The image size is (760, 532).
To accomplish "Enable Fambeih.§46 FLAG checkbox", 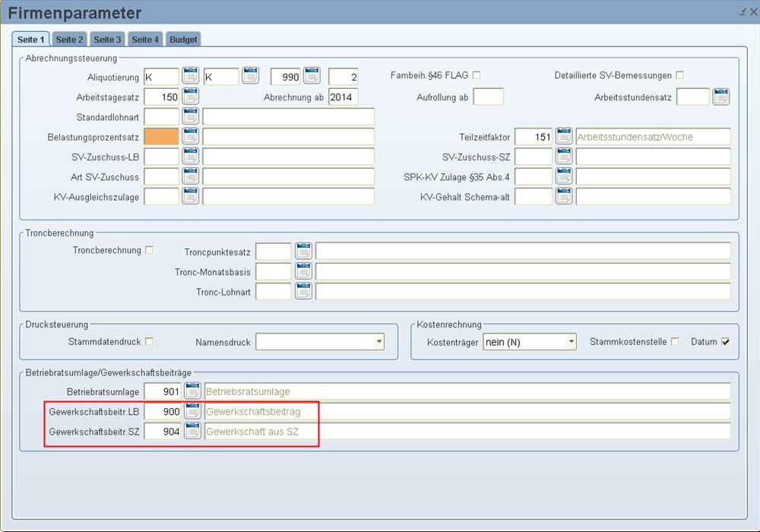I will pos(477,75).
